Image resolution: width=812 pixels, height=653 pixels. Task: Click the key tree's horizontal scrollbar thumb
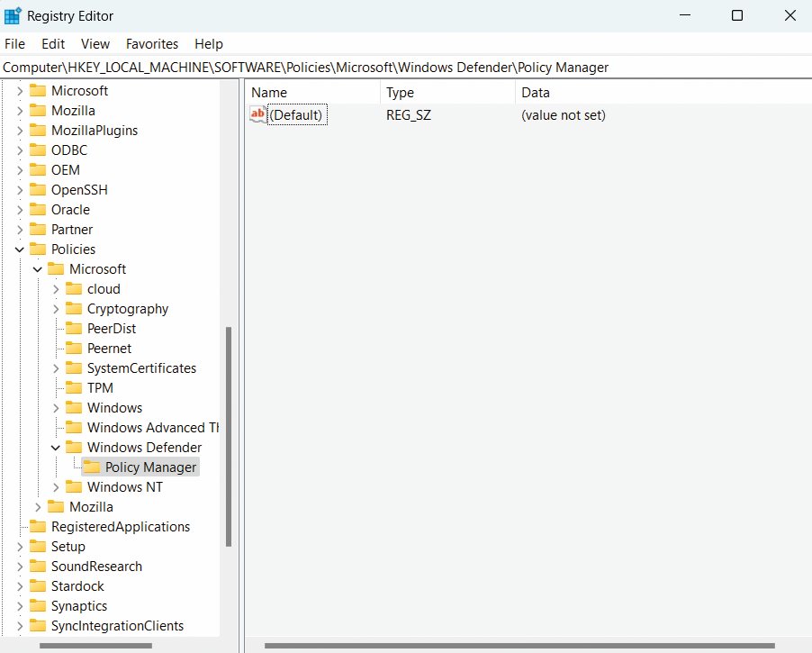(x=95, y=646)
